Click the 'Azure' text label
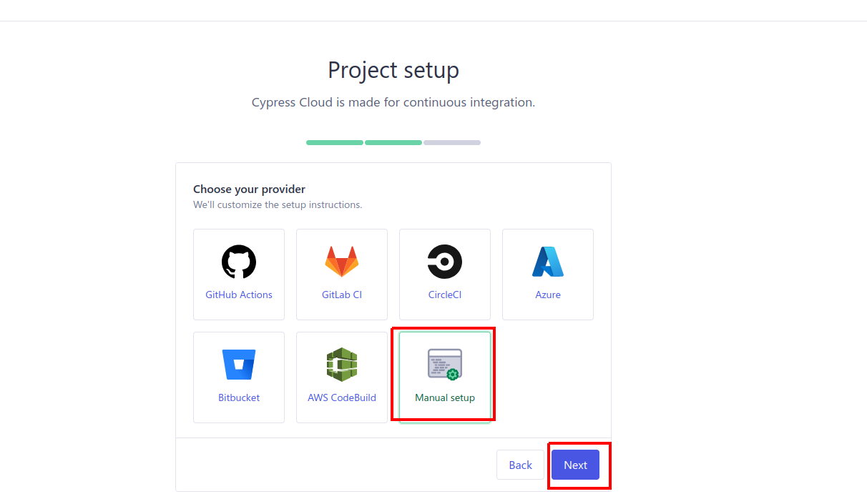867x504 pixels. [x=548, y=295]
